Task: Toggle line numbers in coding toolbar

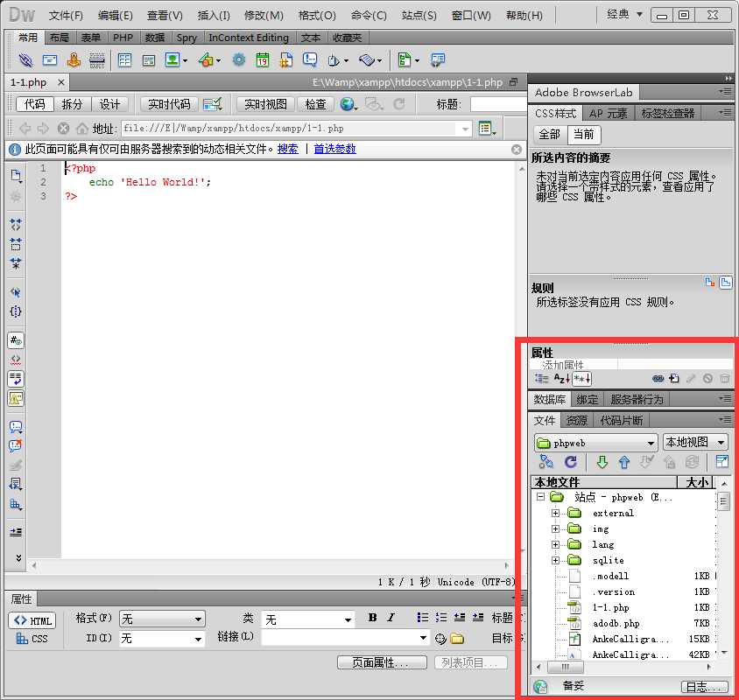Action: click(x=16, y=339)
